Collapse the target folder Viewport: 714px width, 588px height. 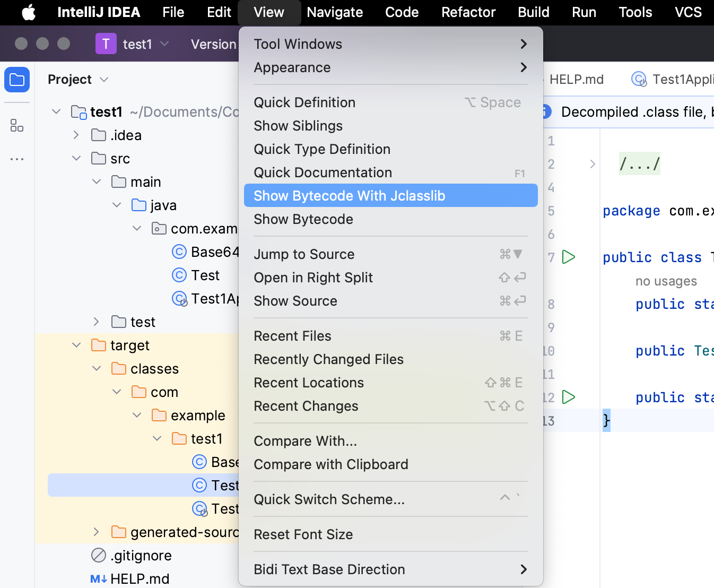point(76,345)
